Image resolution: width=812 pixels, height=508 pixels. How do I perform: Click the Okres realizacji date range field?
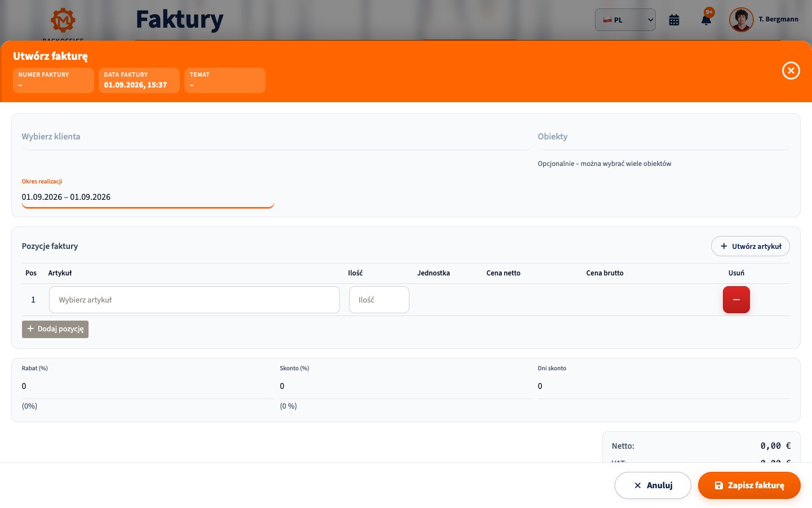148,197
